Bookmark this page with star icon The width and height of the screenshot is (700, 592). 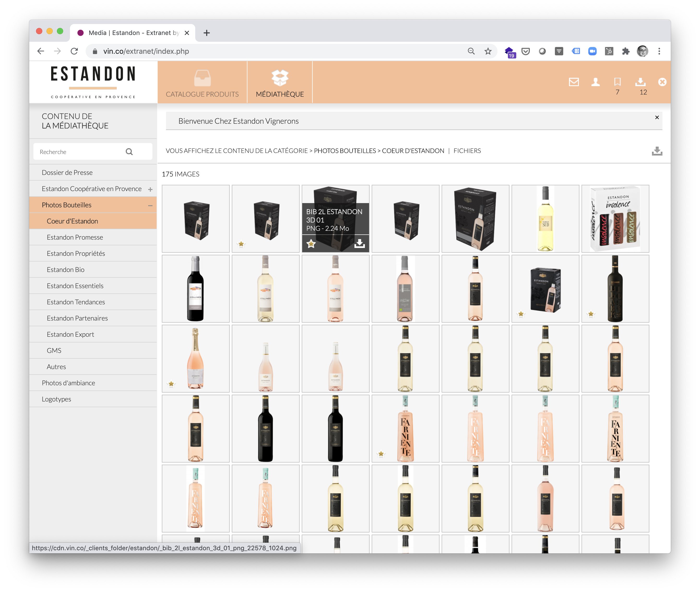(488, 51)
